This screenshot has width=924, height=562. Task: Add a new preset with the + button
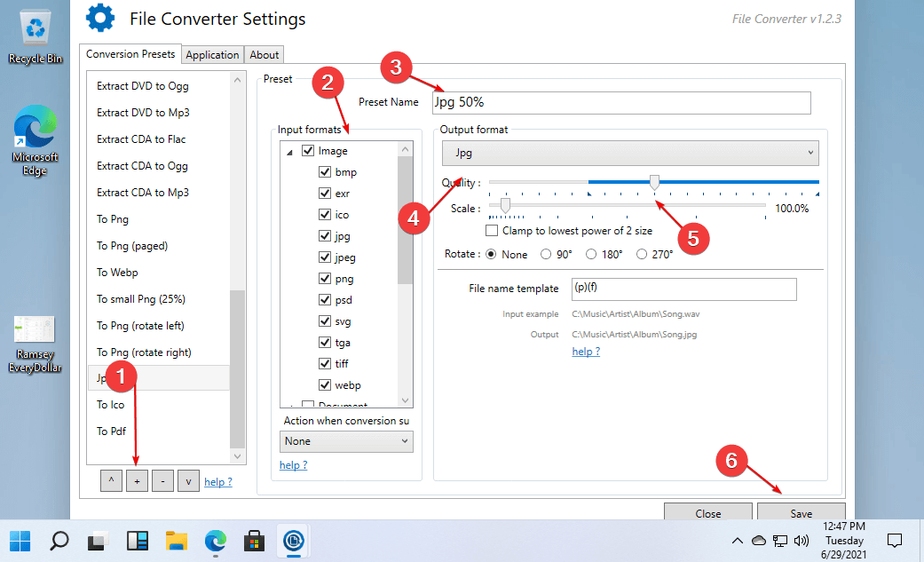[137, 481]
